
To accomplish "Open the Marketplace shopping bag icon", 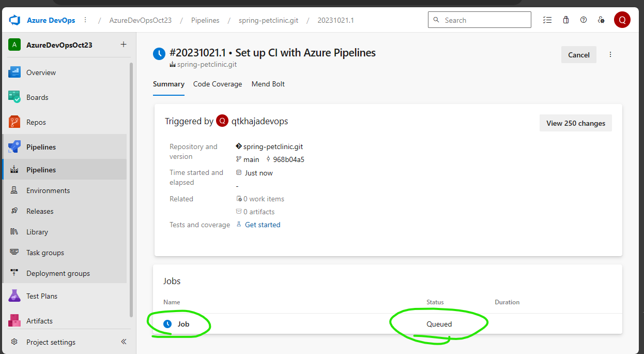I will click(x=566, y=20).
